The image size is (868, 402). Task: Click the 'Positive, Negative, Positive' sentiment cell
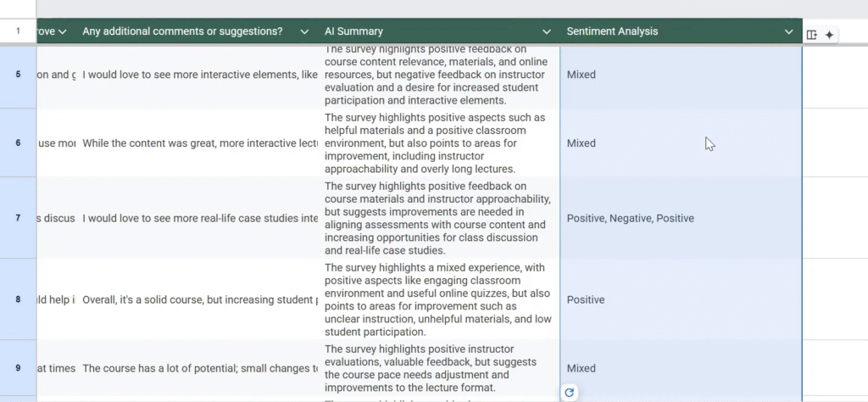point(681,218)
